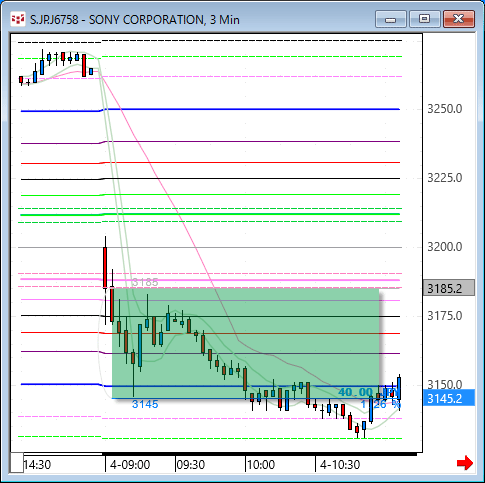Click the chart application icon in title bar
This screenshot has width=485, height=483.
18,19
